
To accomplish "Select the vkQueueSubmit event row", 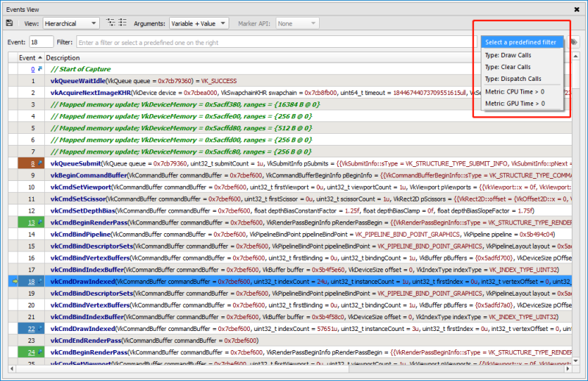I will [290, 163].
